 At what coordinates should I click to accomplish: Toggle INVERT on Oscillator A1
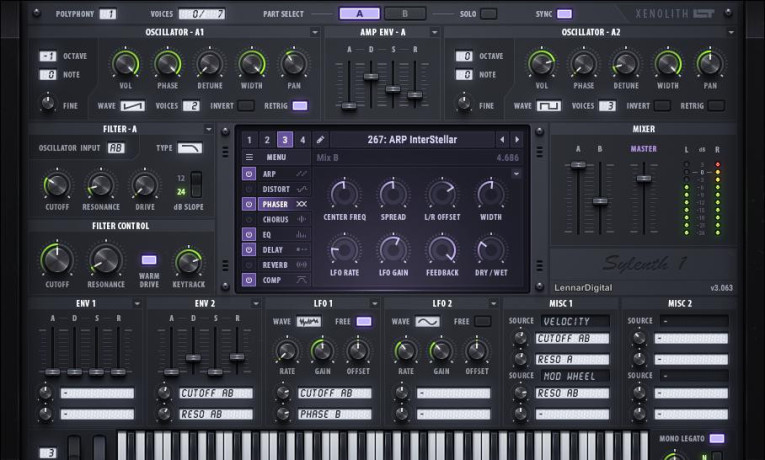(x=246, y=106)
